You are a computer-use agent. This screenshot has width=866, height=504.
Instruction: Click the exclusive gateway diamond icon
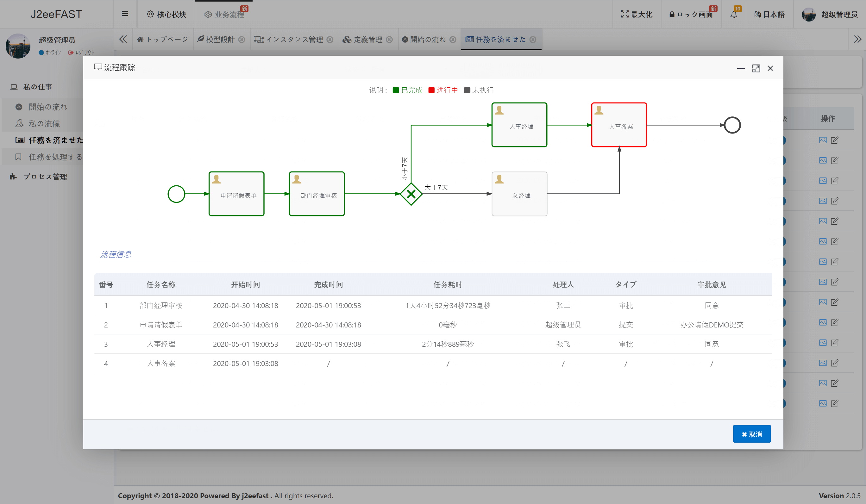click(x=411, y=194)
